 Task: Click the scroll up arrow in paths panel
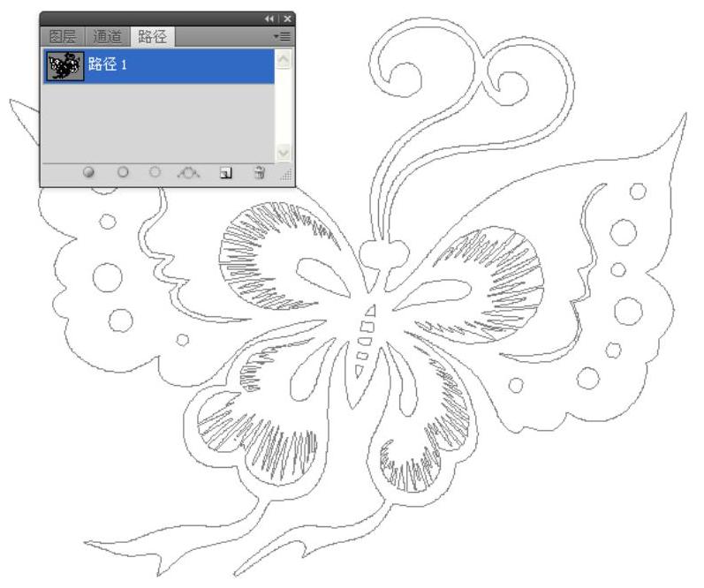pos(284,60)
